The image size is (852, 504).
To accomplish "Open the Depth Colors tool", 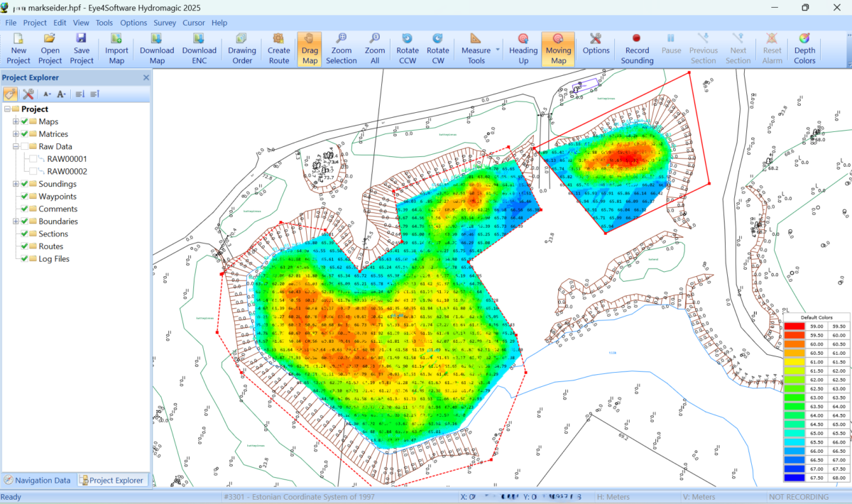I will [x=804, y=49].
